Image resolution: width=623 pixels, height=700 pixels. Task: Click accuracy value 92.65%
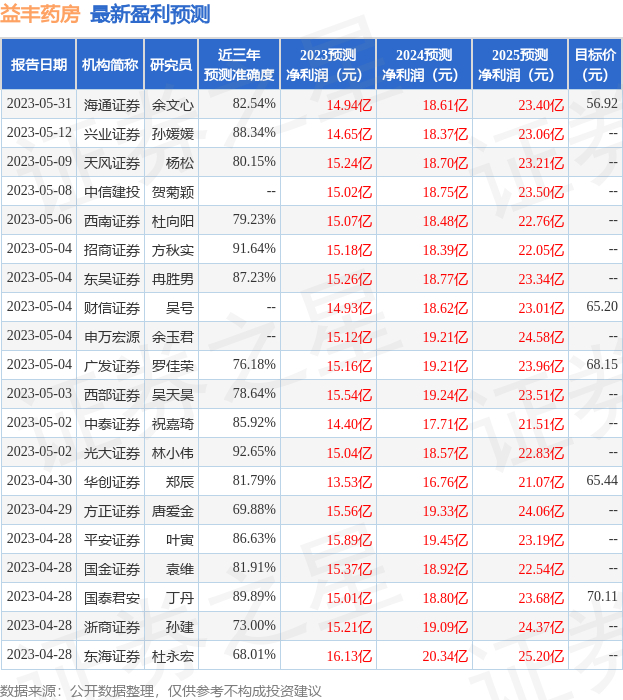[253, 452]
